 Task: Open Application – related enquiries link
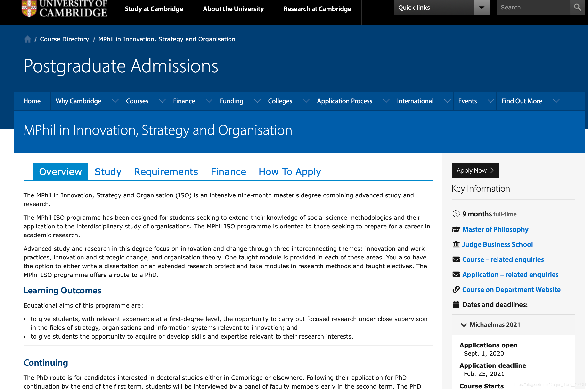click(x=510, y=274)
